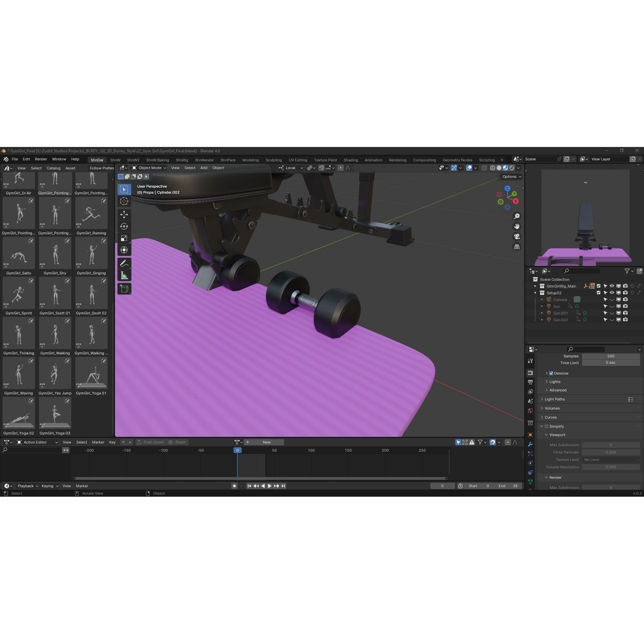Open the Action Editor mode dropdown
644x644 pixels.
tap(37, 442)
